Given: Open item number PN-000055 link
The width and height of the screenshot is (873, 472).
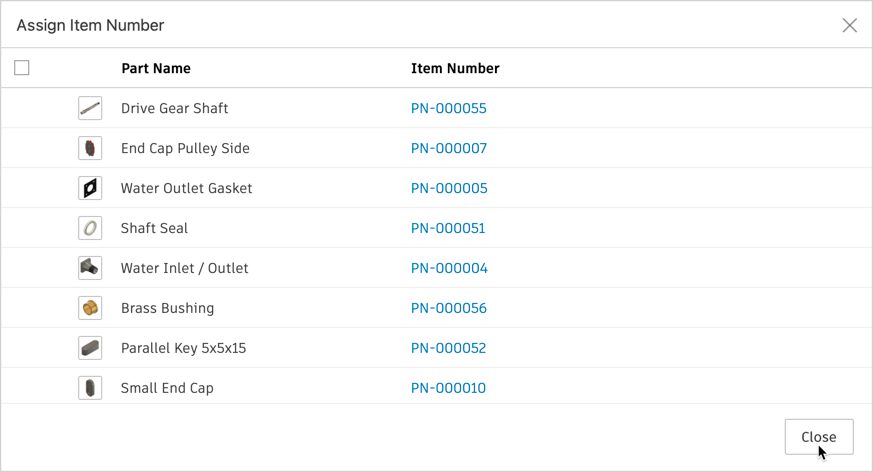Looking at the screenshot, I should pyautogui.click(x=449, y=108).
